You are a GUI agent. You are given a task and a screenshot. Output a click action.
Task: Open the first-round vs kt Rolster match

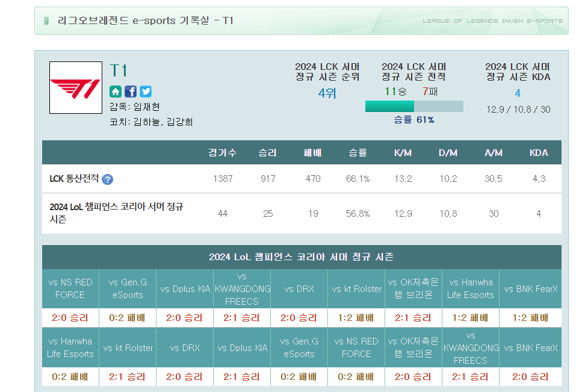pos(356,289)
